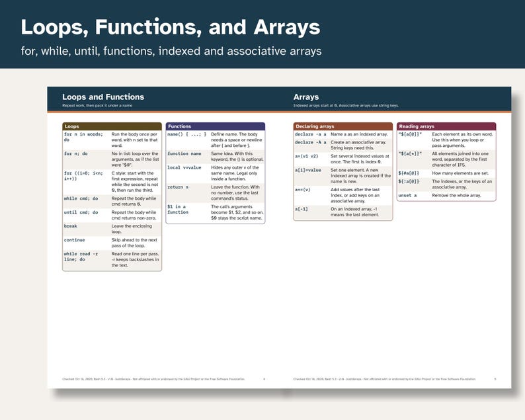Viewport: 525px width, 420px height.
Task: Click the '${!a[@]}' code cell
Action: pyautogui.click(x=409, y=181)
